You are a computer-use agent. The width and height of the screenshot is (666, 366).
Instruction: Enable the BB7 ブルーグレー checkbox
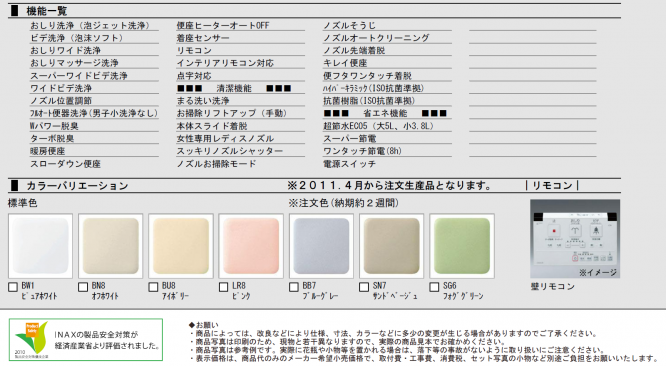click(x=293, y=287)
